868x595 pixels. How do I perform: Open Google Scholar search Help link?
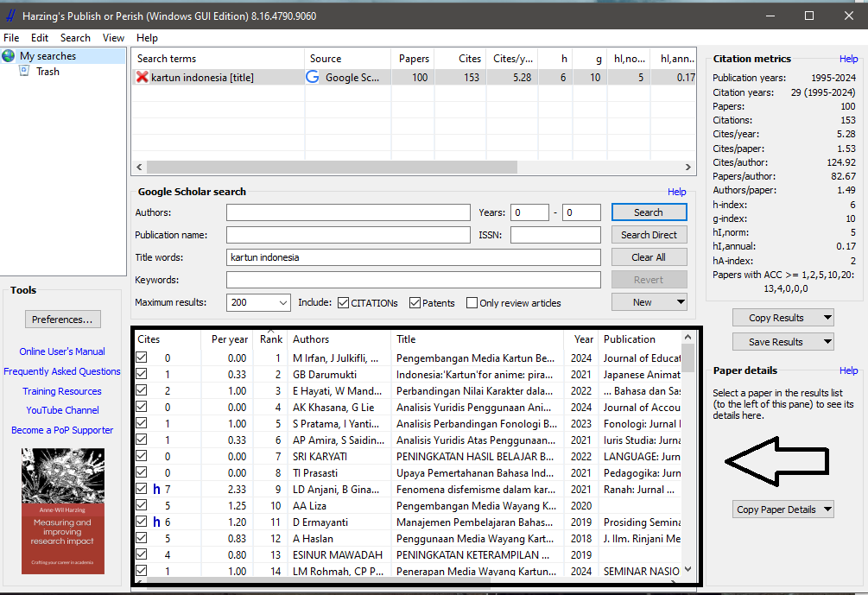pyautogui.click(x=676, y=192)
